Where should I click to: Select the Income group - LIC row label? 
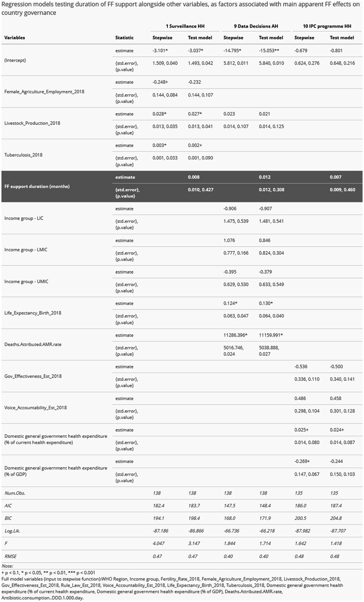point(24,218)
